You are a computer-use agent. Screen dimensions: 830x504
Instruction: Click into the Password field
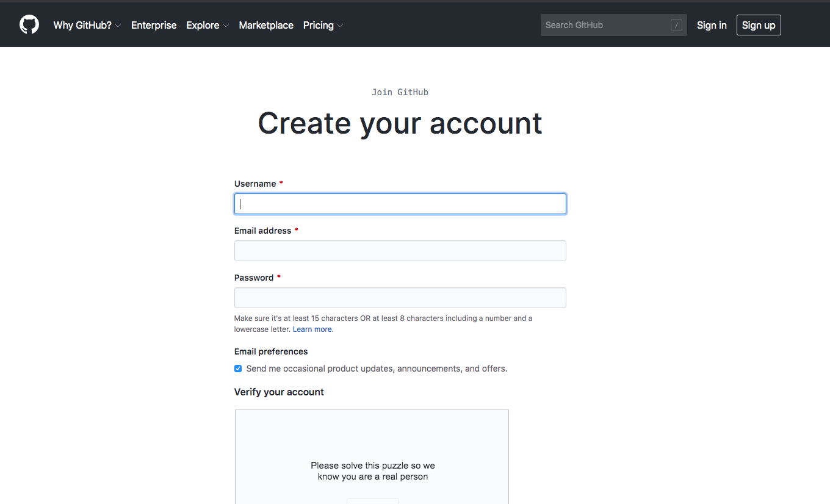point(400,298)
